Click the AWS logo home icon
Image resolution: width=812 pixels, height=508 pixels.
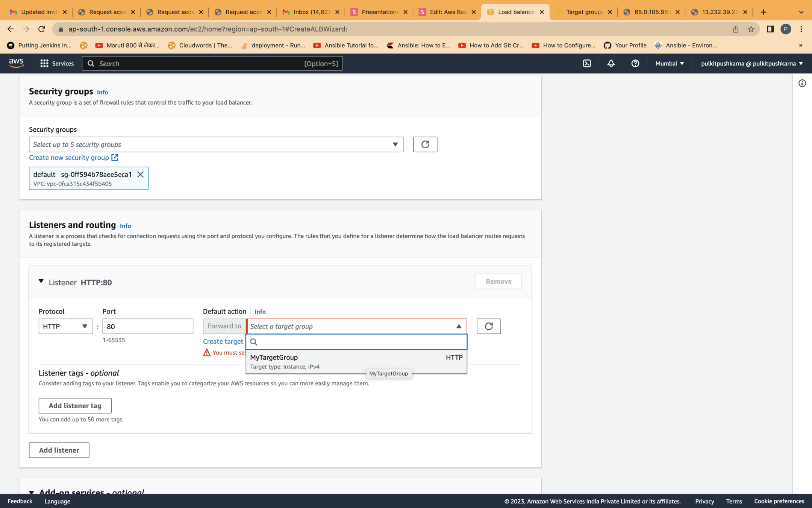(16, 63)
